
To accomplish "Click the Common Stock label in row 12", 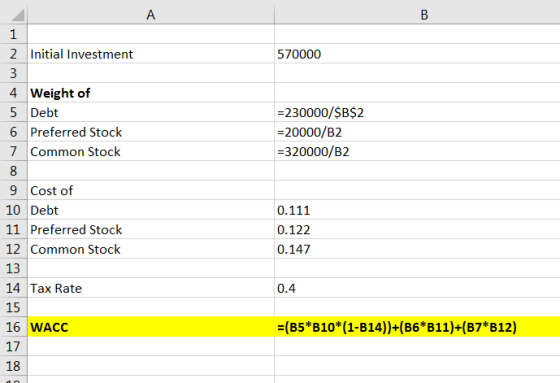I will [151, 249].
